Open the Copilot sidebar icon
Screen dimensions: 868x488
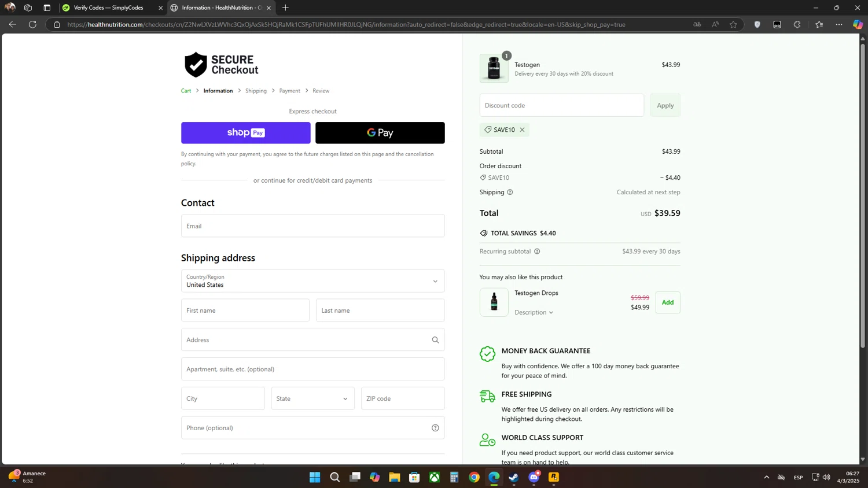pos(858,24)
